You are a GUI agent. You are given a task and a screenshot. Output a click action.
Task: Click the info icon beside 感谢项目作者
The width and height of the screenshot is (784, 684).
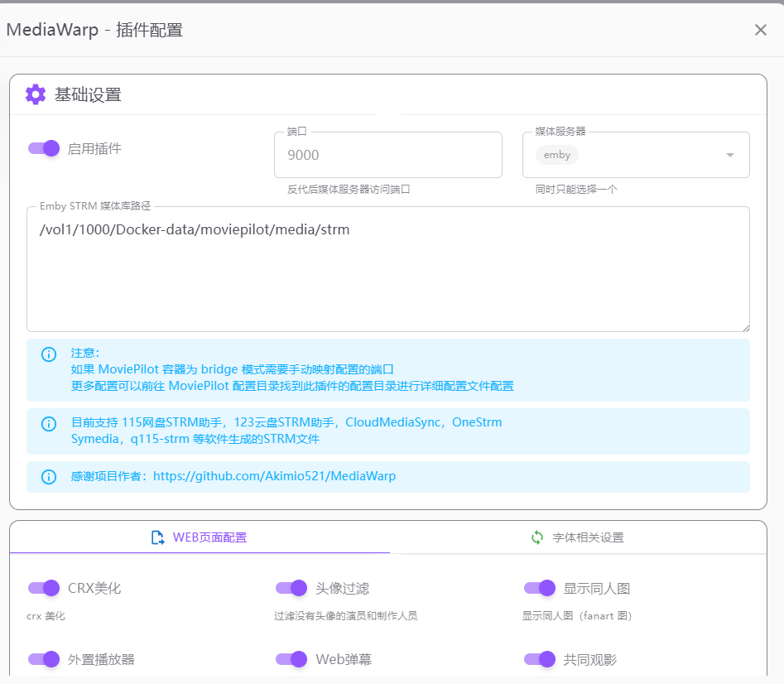click(49, 477)
